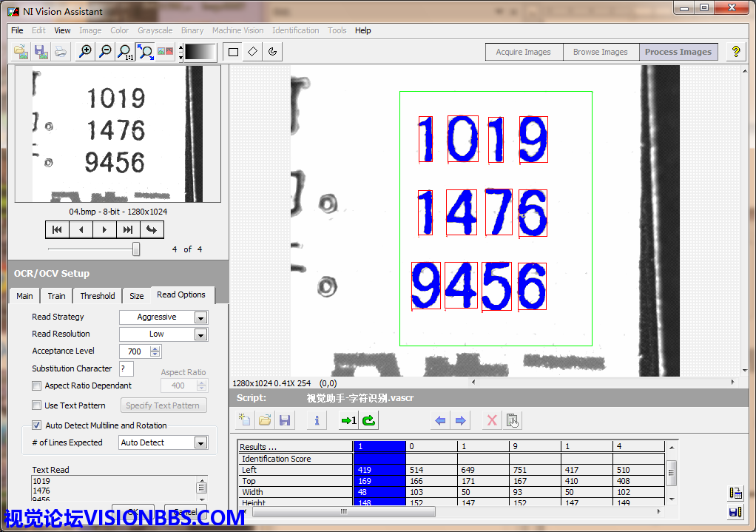Viewport: 756px width, 532px height.
Task: Open the # of Lines Expected dropdown
Action: point(200,443)
